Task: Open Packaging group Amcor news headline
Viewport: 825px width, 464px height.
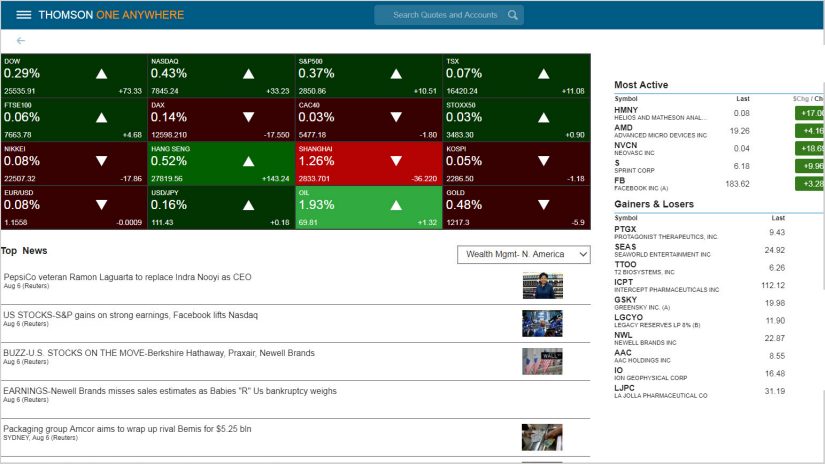Action: [x=127, y=429]
